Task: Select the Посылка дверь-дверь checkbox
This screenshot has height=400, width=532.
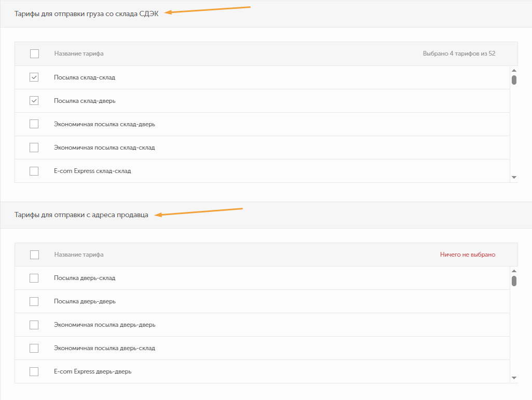Action: (34, 301)
